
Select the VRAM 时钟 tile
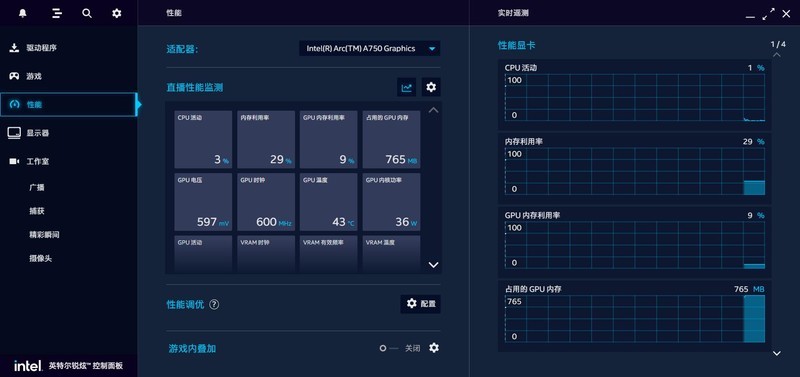tap(266, 254)
